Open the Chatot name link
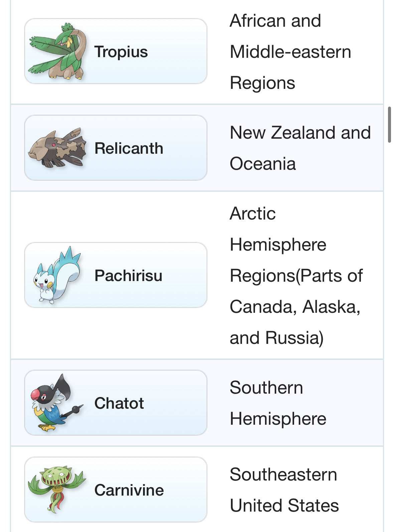This screenshot has height=532, width=394. click(x=119, y=403)
